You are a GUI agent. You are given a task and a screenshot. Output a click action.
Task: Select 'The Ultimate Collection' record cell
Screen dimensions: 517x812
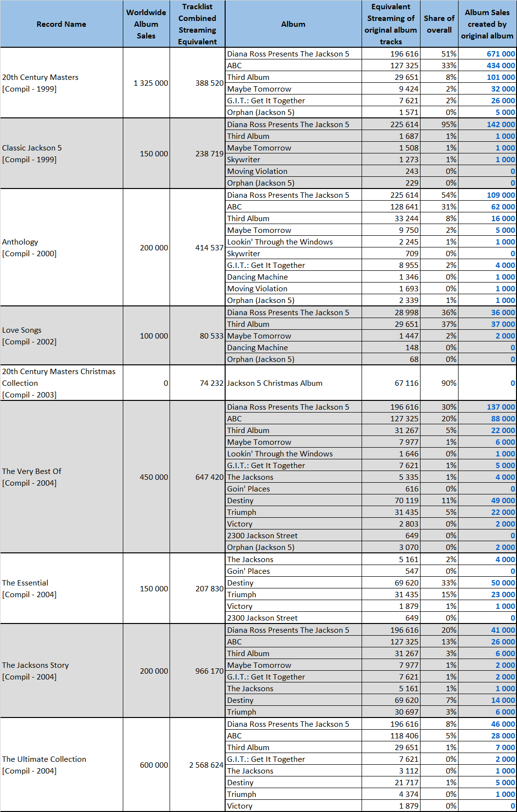pos(61,765)
